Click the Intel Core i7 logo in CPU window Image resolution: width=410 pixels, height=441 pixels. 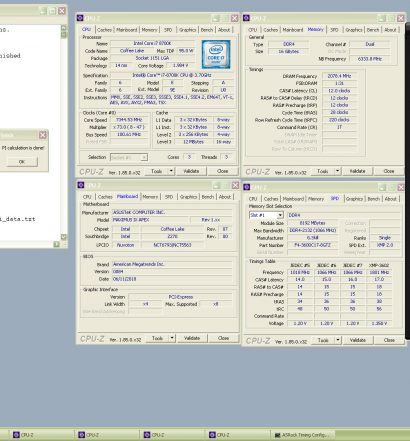coord(216,55)
